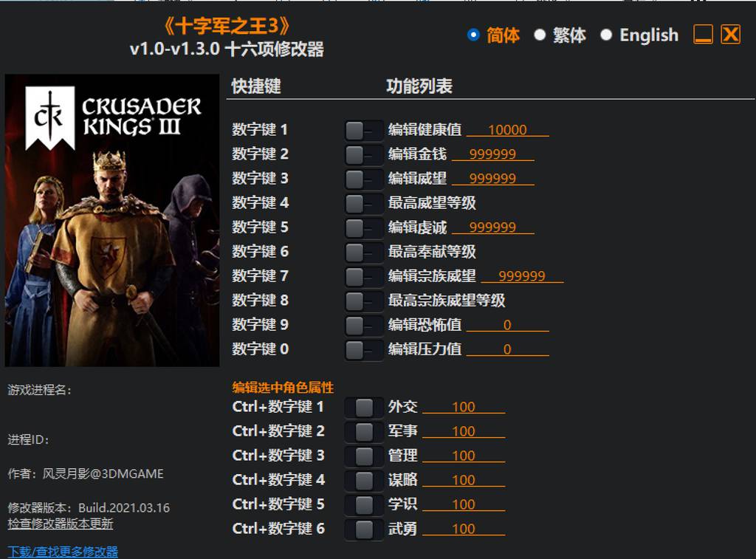The height and width of the screenshot is (559, 756).
Task: Select the 繁体 language radio button
Action: click(x=540, y=35)
